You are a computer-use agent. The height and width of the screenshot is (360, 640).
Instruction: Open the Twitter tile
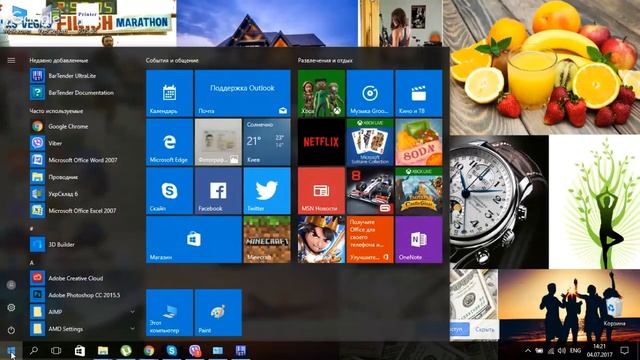[267, 191]
